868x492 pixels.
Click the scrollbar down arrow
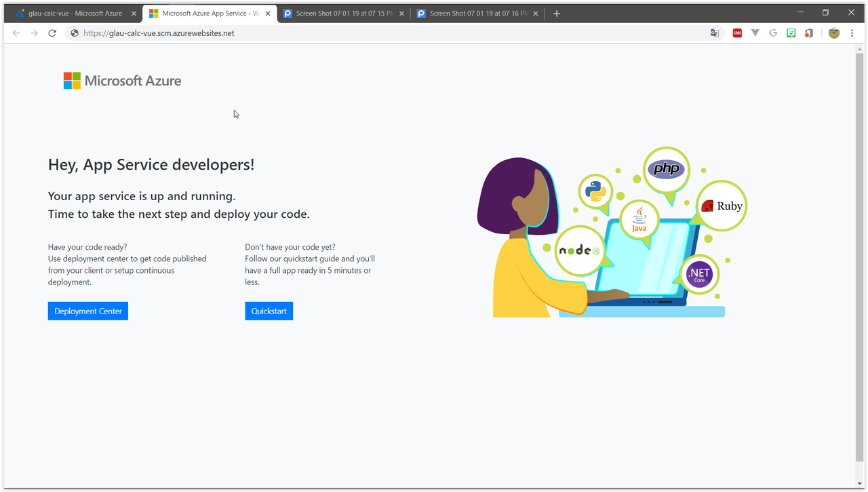(860, 482)
